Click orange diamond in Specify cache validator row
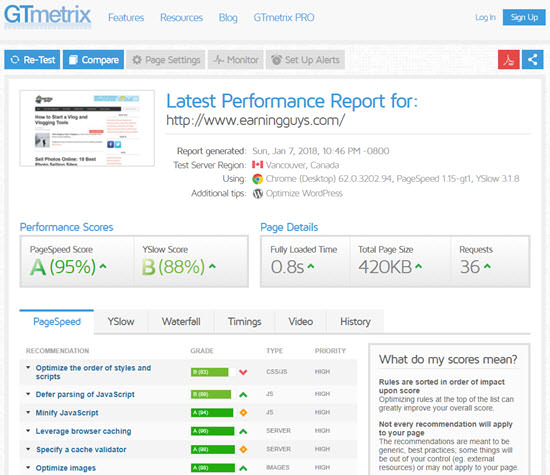 tap(243, 449)
